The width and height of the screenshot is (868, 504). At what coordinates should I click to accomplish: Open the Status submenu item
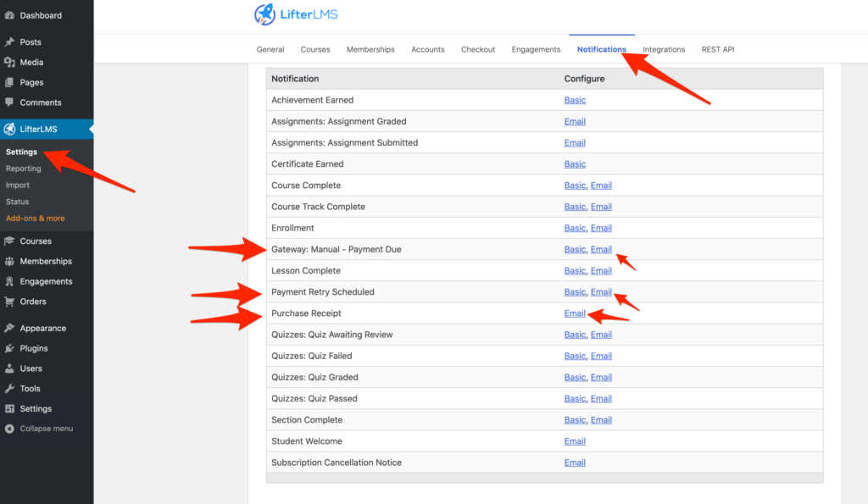coord(17,202)
